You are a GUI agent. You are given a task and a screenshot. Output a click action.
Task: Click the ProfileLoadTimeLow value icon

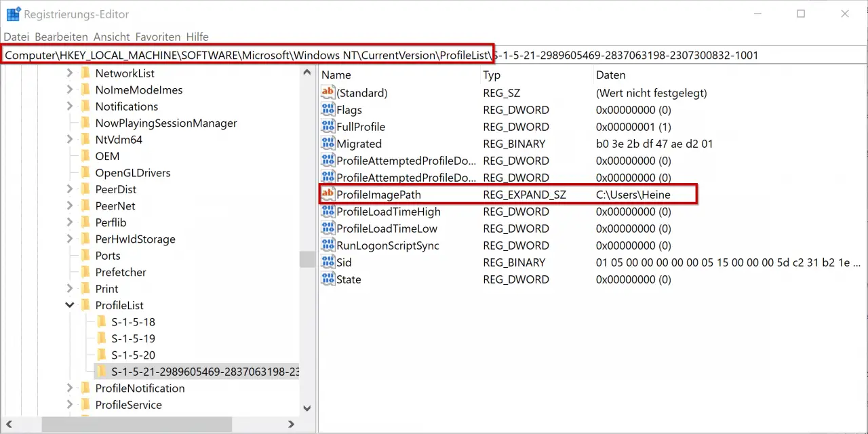click(328, 229)
